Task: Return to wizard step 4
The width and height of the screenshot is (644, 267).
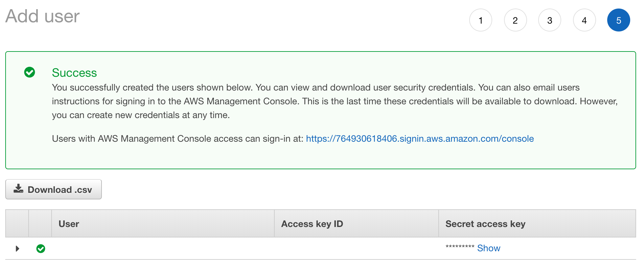Action: coord(584,20)
